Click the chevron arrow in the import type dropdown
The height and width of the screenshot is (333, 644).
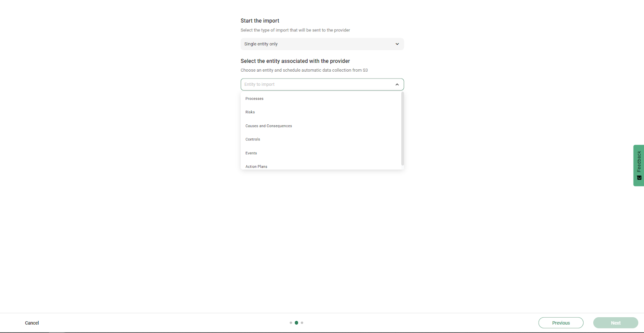397,44
